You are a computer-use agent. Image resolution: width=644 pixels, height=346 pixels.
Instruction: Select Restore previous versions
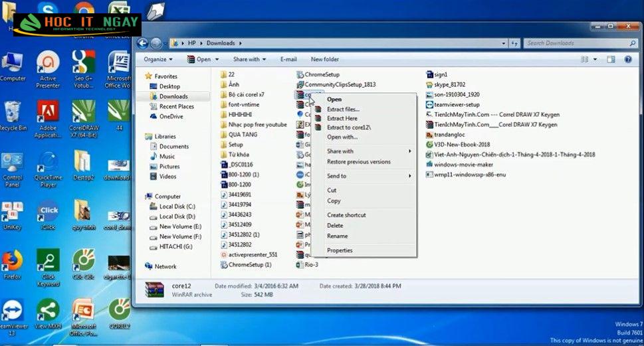364,162
